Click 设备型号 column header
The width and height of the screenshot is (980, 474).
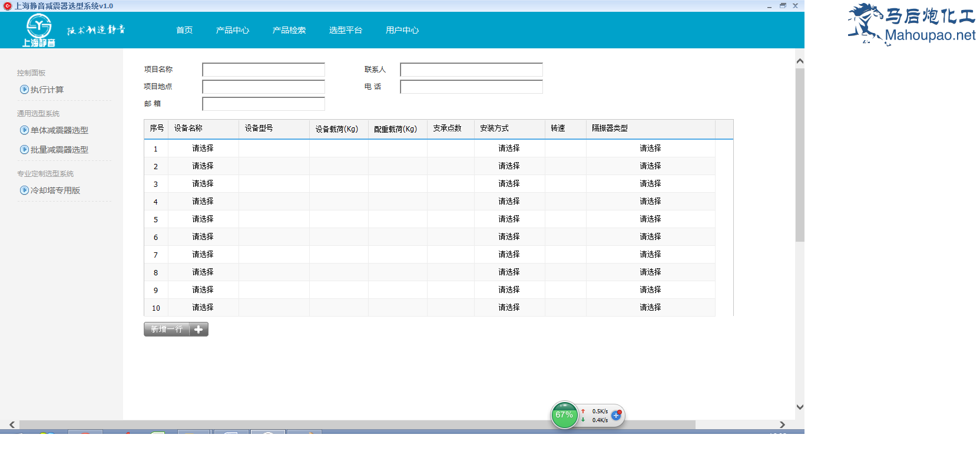(x=274, y=129)
